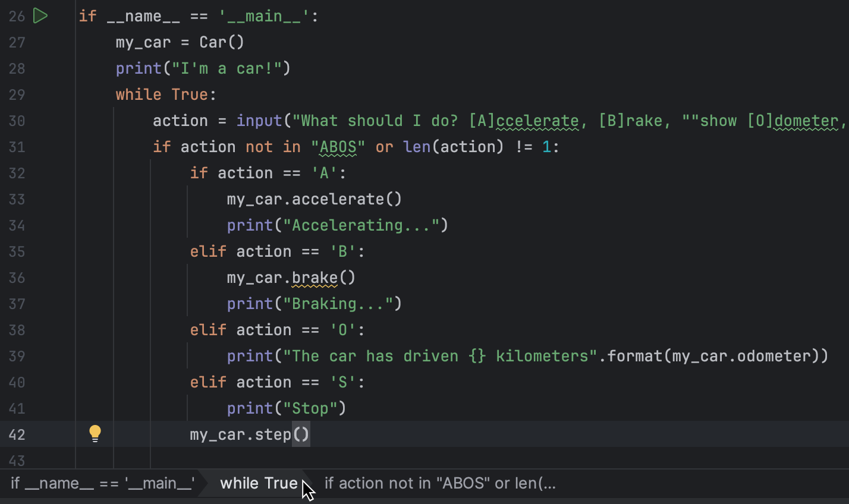Click the chevron after 'while True' breadcrumb
The image size is (849, 504).
(306, 483)
